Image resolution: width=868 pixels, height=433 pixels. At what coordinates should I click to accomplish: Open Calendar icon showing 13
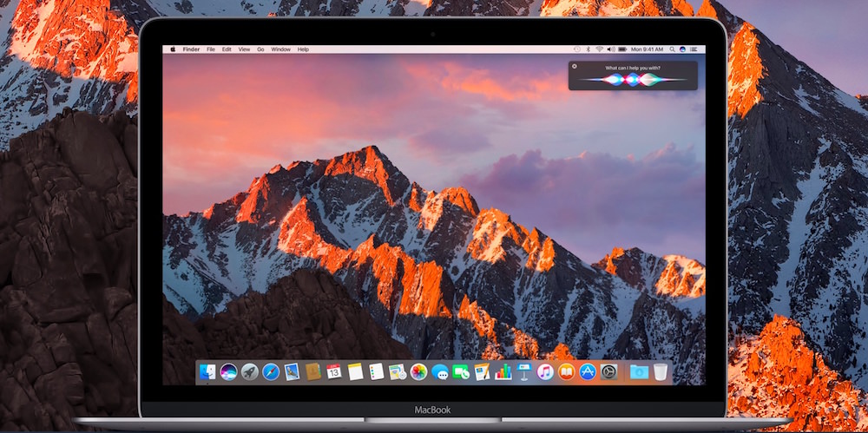(x=334, y=371)
